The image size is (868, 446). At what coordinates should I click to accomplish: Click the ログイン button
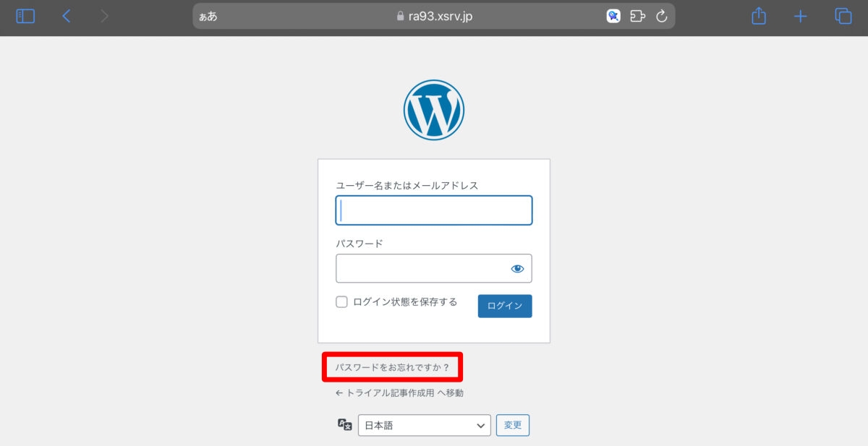coord(505,306)
